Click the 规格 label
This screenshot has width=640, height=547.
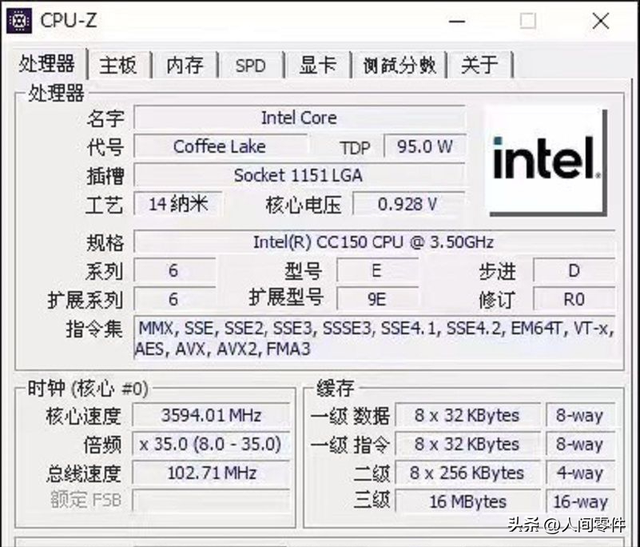click(105, 242)
